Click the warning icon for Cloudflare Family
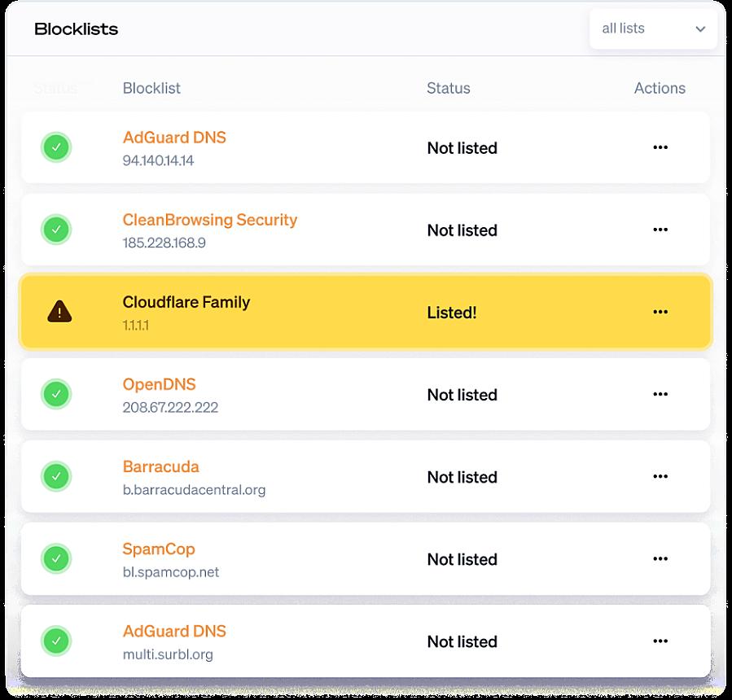This screenshot has height=700, width=732. pos(59,311)
